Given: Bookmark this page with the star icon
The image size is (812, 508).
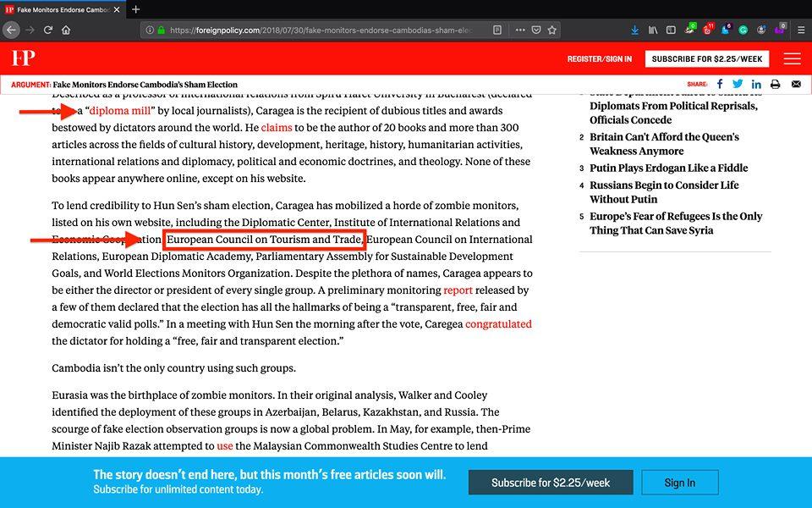Looking at the screenshot, I should pos(552,30).
